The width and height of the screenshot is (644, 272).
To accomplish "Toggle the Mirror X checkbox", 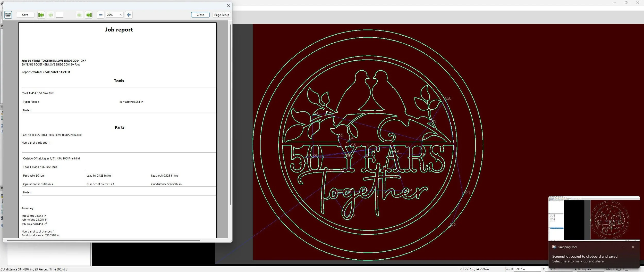I will (x=619, y=269).
